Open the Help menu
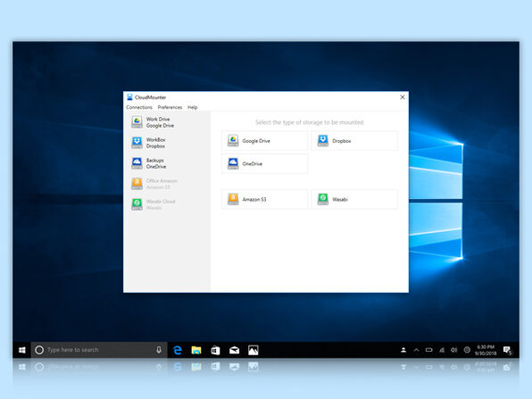The height and width of the screenshot is (399, 532). 193,107
